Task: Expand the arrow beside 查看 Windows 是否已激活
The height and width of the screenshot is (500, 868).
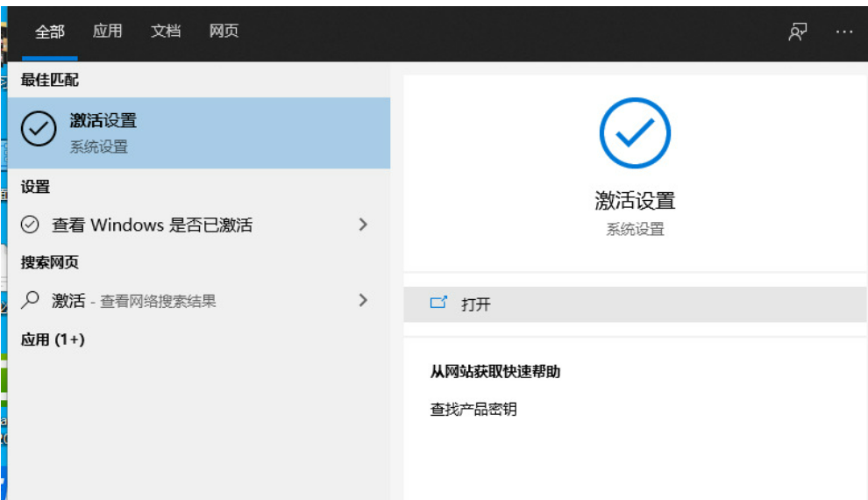Action: 363,225
